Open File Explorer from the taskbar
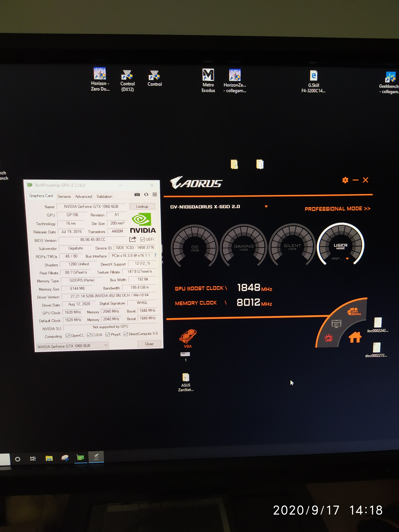This screenshot has height=532, width=399. tap(49, 458)
